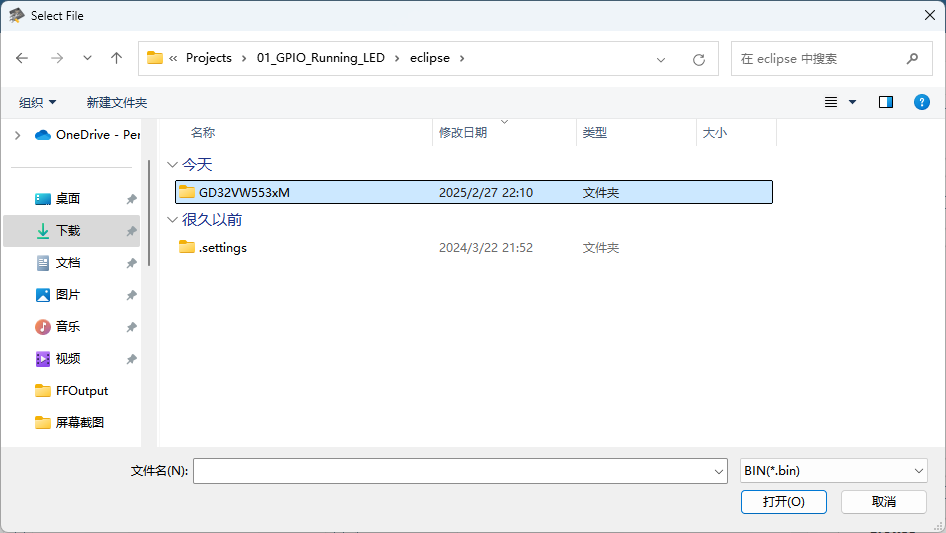This screenshot has width=946, height=533.
Task: Unpin the 下载 quick access pin
Action: [131, 231]
